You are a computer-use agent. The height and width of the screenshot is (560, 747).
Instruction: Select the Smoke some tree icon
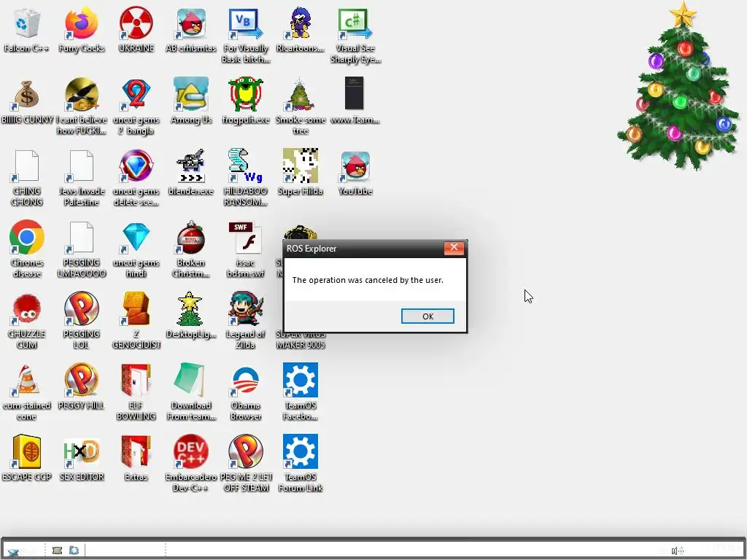(300, 94)
